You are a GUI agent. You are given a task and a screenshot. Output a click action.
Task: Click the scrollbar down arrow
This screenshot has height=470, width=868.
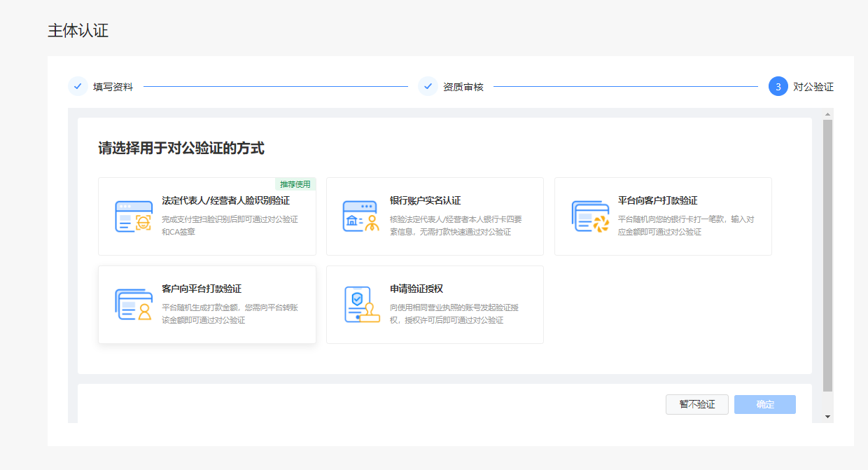click(x=827, y=417)
